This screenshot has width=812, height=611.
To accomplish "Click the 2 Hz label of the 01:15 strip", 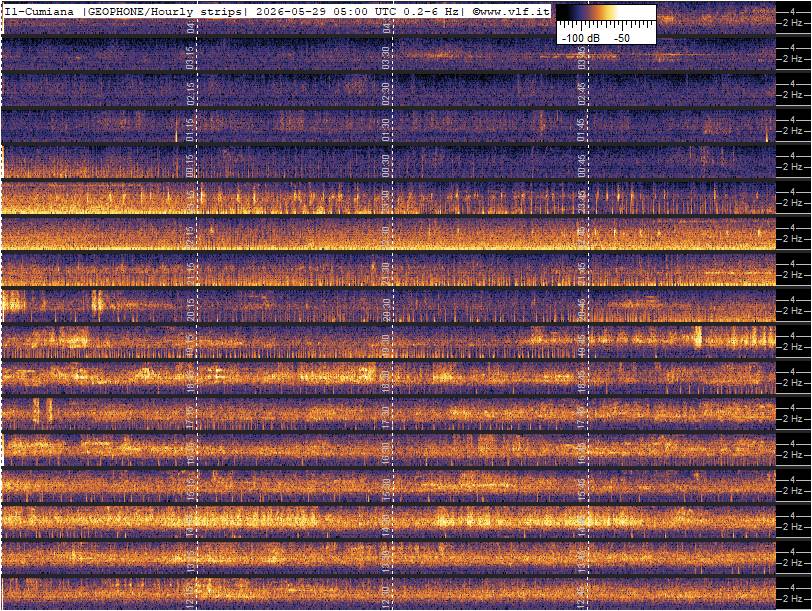I will [794, 131].
